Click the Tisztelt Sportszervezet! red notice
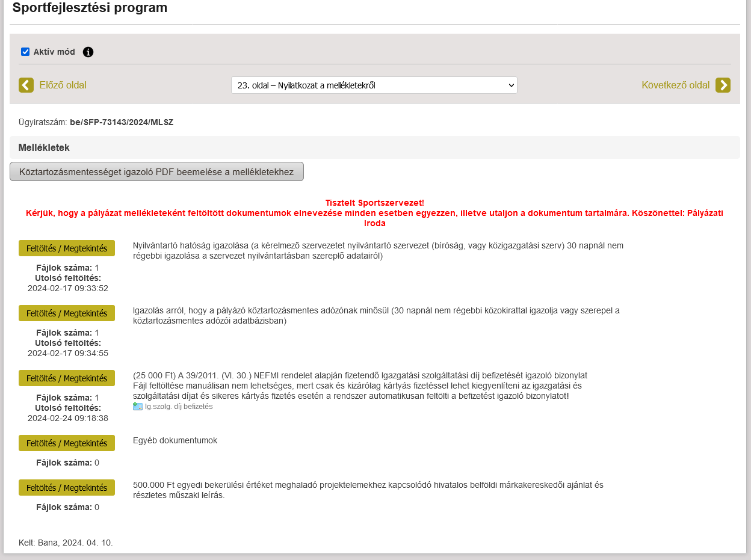This screenshot has height=560, width=751. 374,203
